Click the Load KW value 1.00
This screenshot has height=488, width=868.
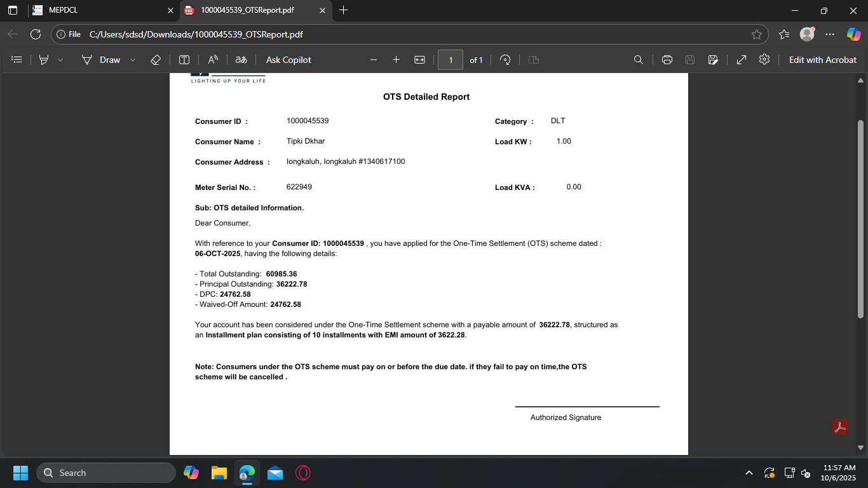pyautogui.click(x=564, y=141)
